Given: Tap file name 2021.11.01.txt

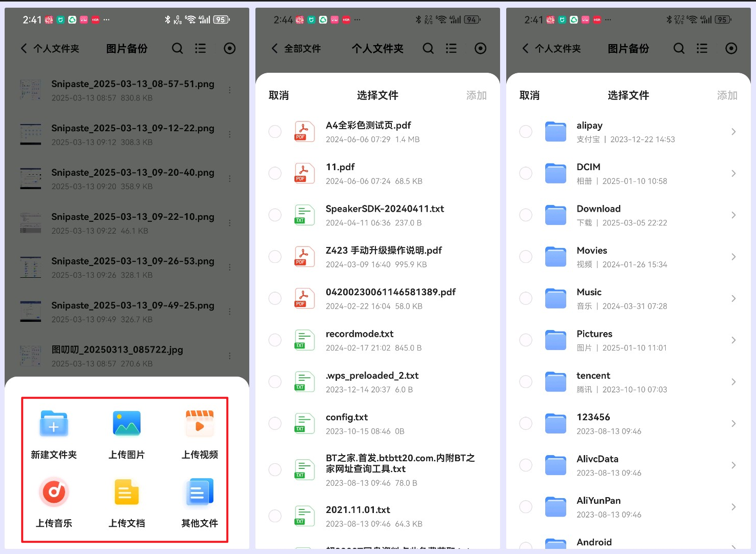Looking at the screenshot, I should point(358,510).
